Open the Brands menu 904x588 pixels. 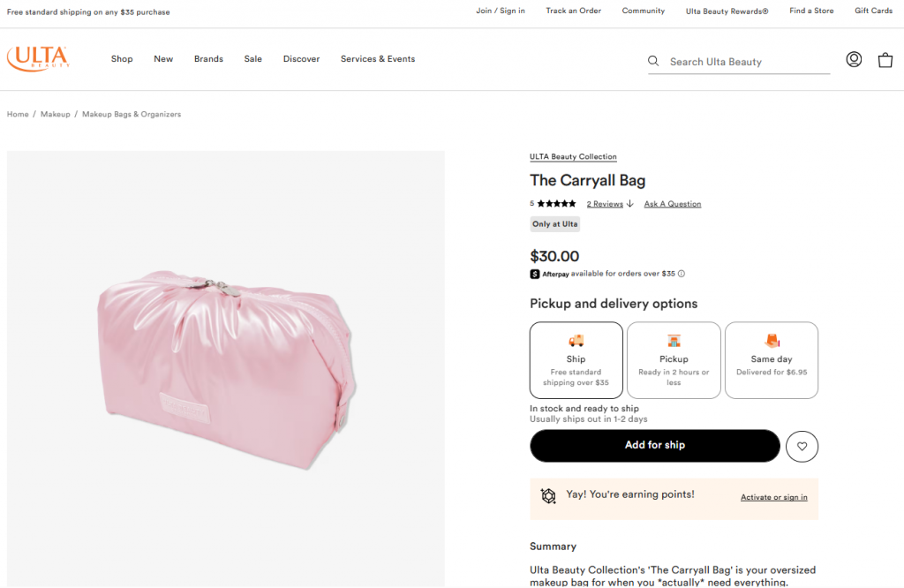pos(208,58)
